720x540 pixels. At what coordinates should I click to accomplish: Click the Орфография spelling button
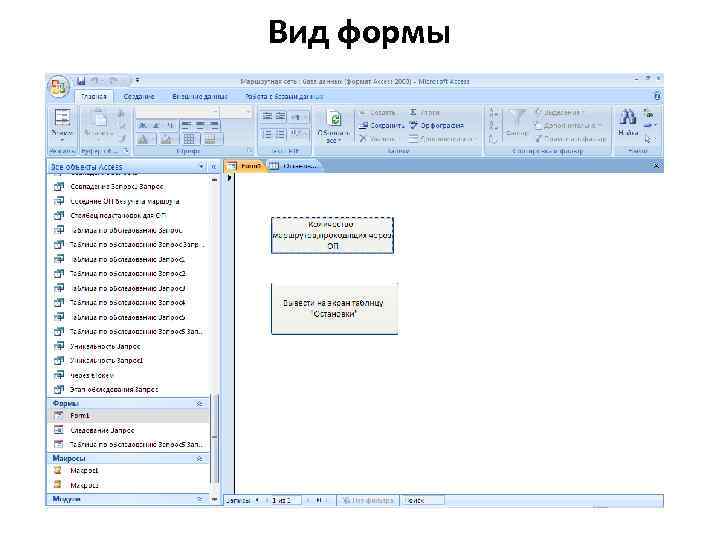click(437, 125)
